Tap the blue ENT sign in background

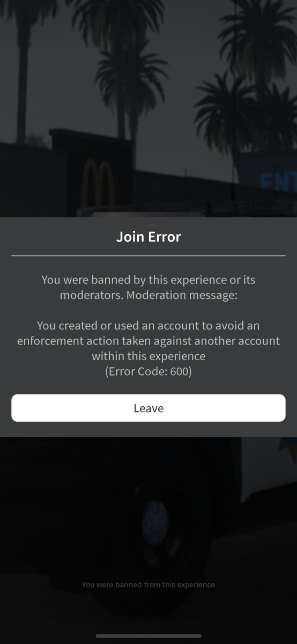pos(278,182)
